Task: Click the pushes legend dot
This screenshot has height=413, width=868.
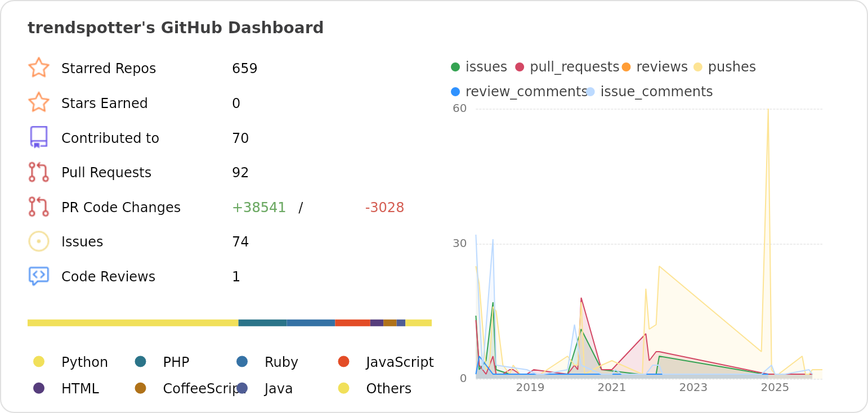Action: [698, 66]
